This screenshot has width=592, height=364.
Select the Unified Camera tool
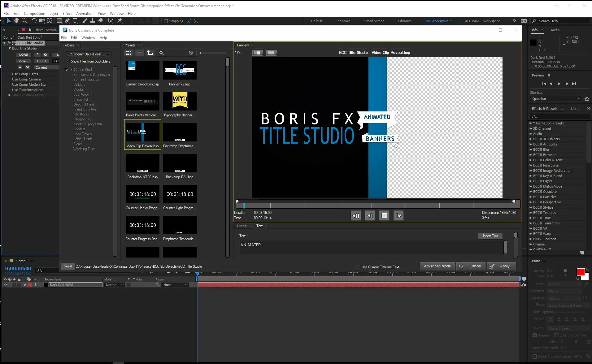[x=41, y=21]
